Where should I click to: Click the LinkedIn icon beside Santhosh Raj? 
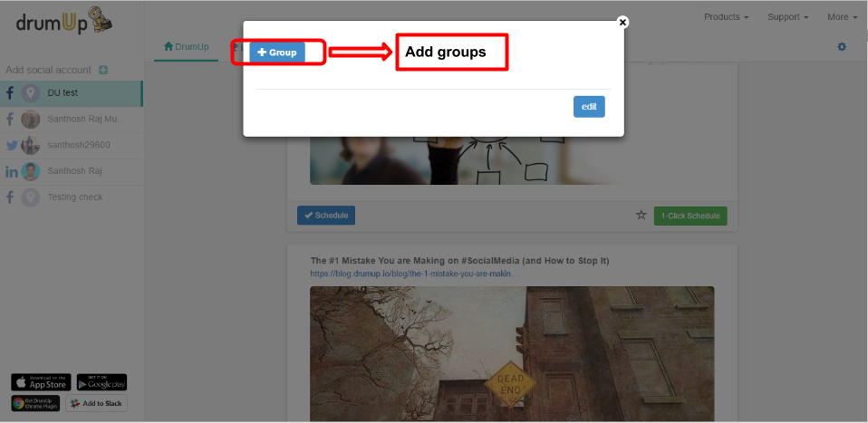click(12, 171)
